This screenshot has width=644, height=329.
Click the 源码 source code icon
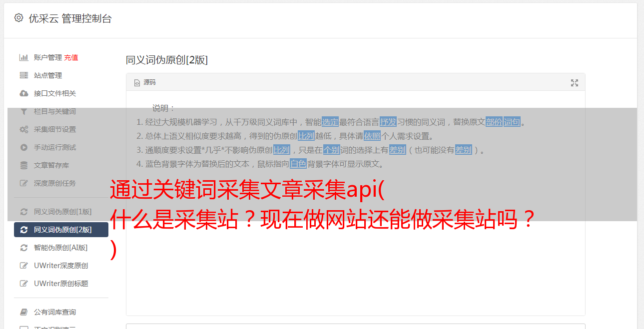click(x=137, y=83)
